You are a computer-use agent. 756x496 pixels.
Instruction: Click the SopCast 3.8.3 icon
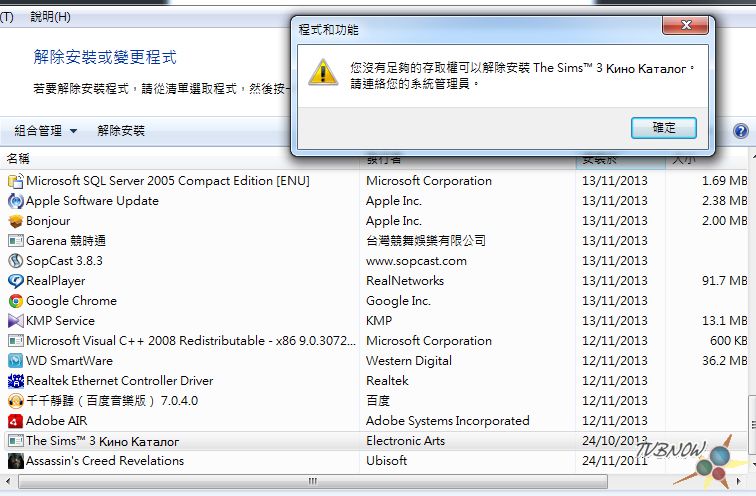click(x=15, y=261)
